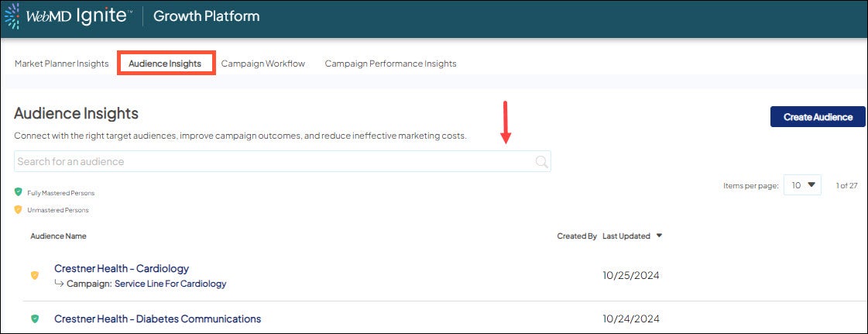Click the green shield beside Diabetes Communications
This screenshot has height=334, width=868.
coord(34,319)
